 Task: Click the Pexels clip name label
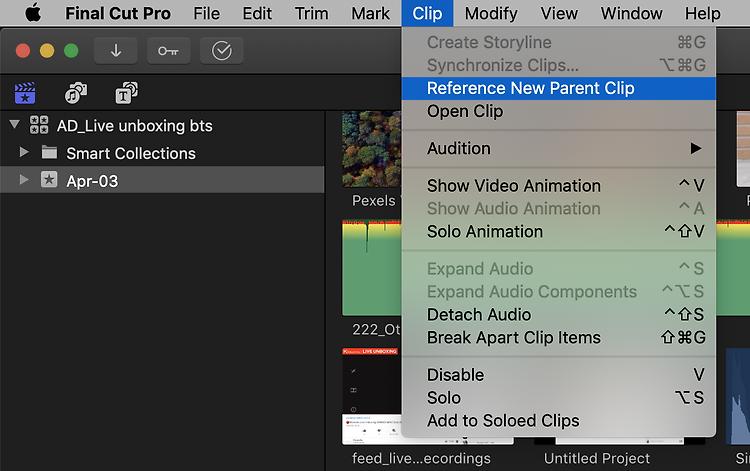pos(375,200)
